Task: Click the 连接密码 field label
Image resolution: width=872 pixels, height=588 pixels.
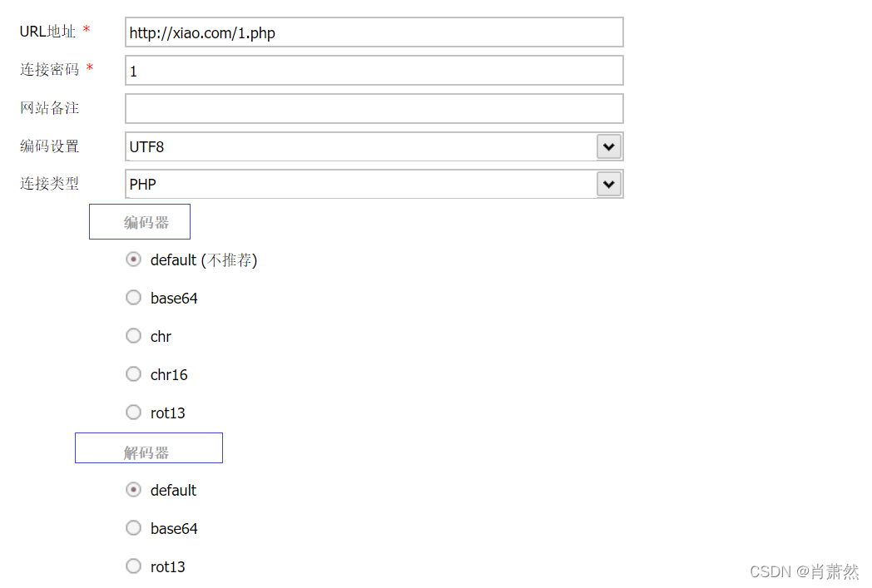Action: click(49, 70)
